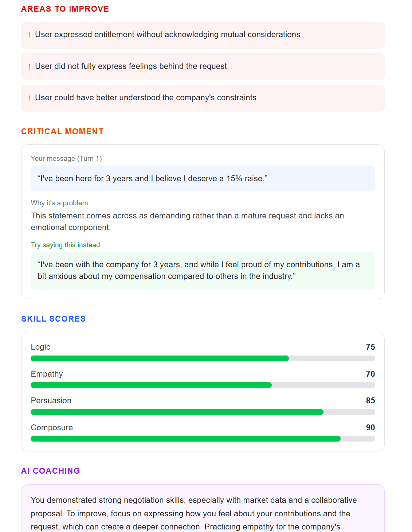The image size is (412, 532).
Task: Click the Composure score progress bar
Action: (203, 439)
